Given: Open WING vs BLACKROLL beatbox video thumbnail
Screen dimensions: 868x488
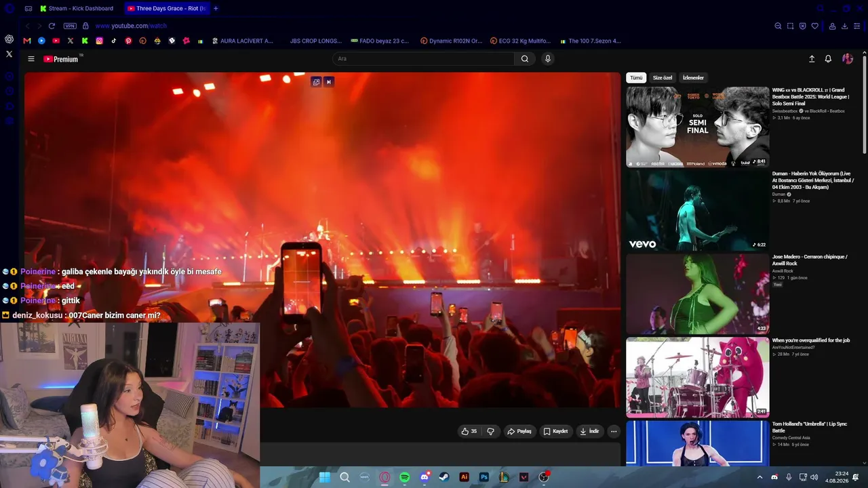Looking at the screenshot, I should pyautogui.click(x=698, y=127).
